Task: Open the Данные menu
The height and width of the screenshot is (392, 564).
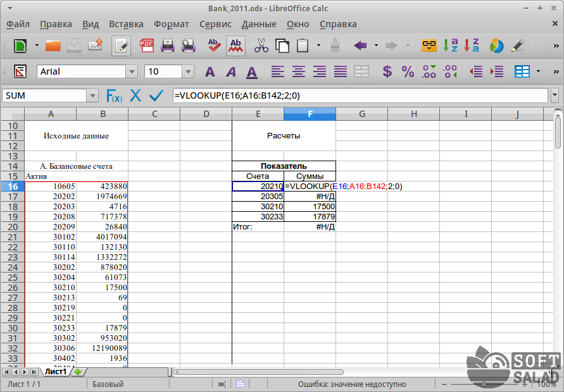Action: click(259, 24)
